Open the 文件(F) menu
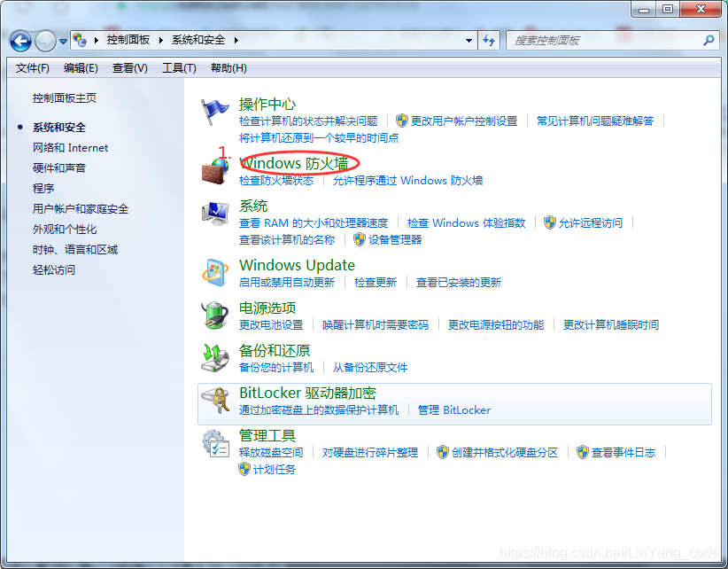This screenshot has width=728, height=569. click(33, 68)
